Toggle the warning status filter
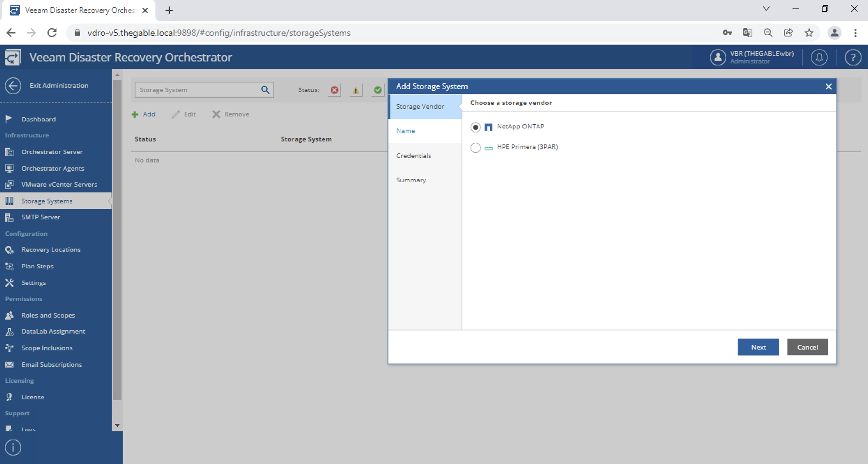Image resolution: width=868 pixels, height=464 pixels. pyautogui.click(x=356, y=90)
